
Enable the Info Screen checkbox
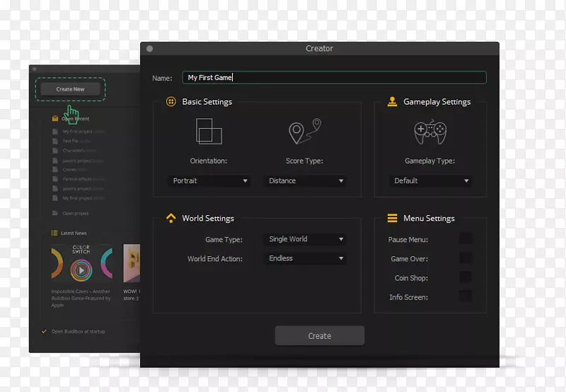[x=466, y=296]
